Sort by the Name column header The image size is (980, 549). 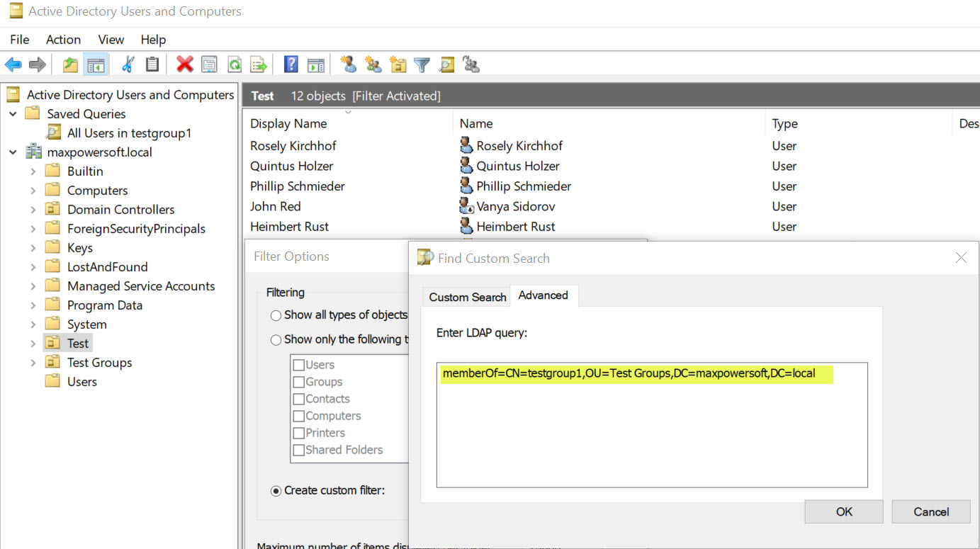coord(609,123)
